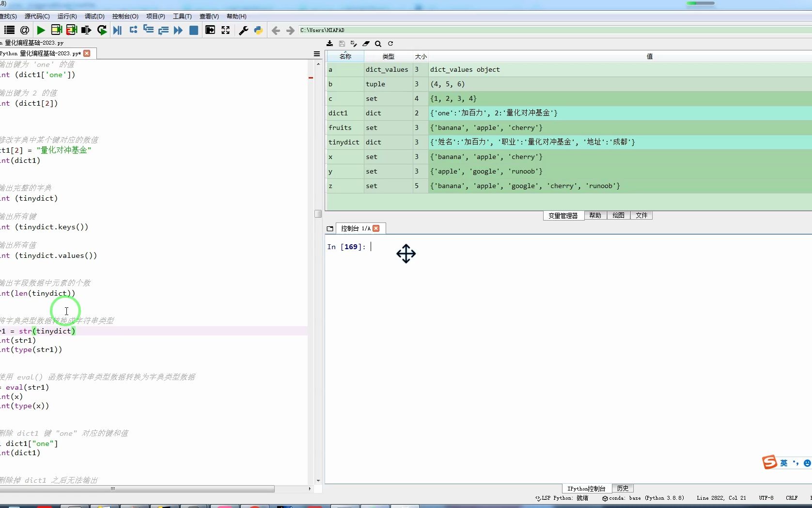
Task: Step into function debug icon
Action: click(x=148, y=30)
